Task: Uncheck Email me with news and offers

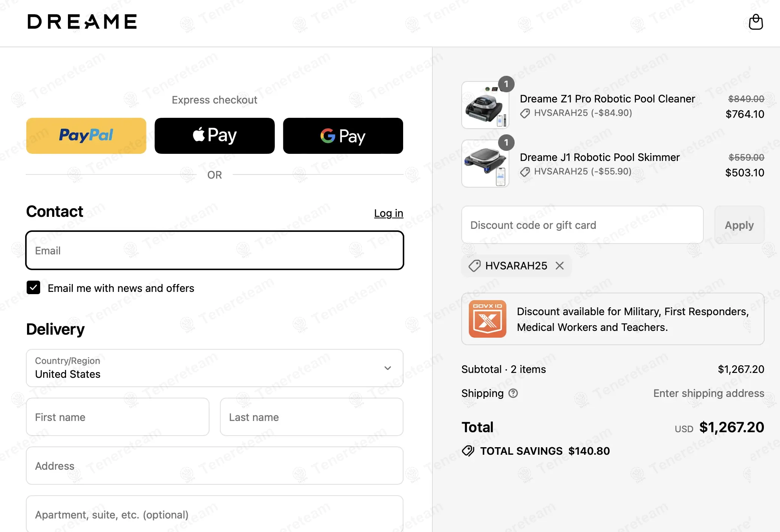Action: tap(33, 288)
